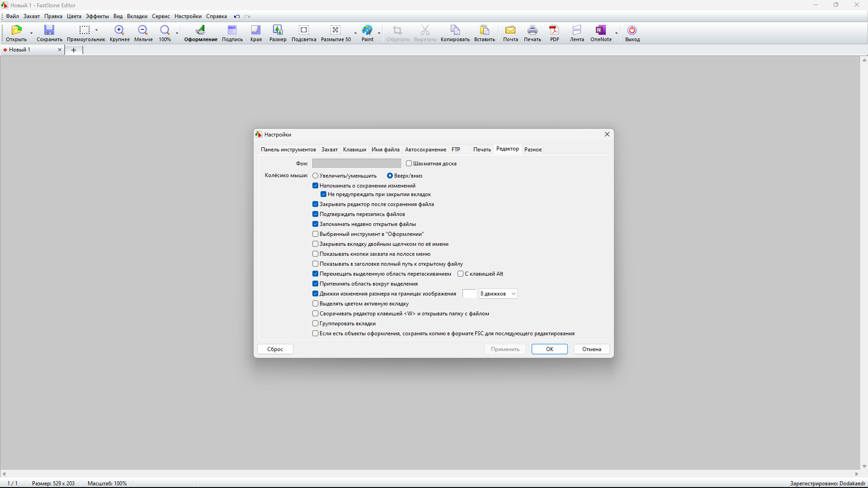Toggle the Группировать вкладки checkbox
868x488 pixels.
coord(316,324)
